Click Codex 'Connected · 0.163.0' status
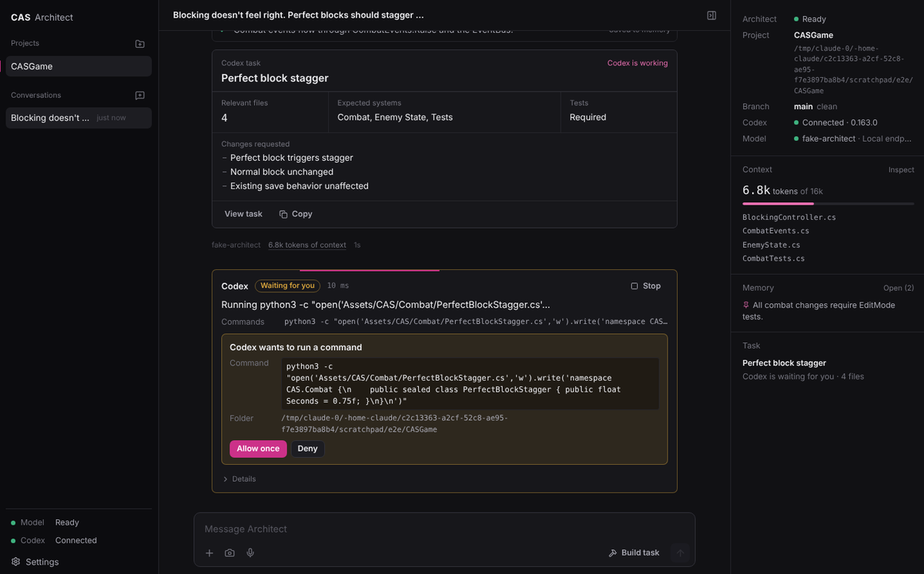924x574 pixels. point(839,122)
